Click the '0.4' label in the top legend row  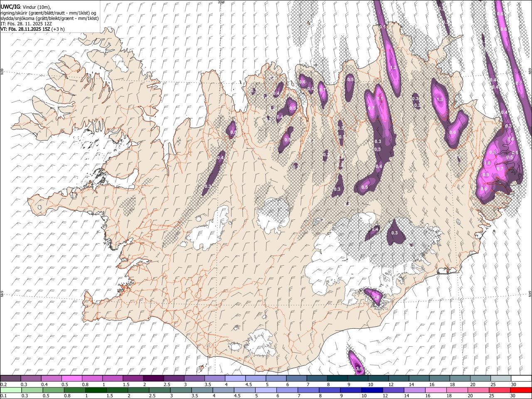point(44,384)
